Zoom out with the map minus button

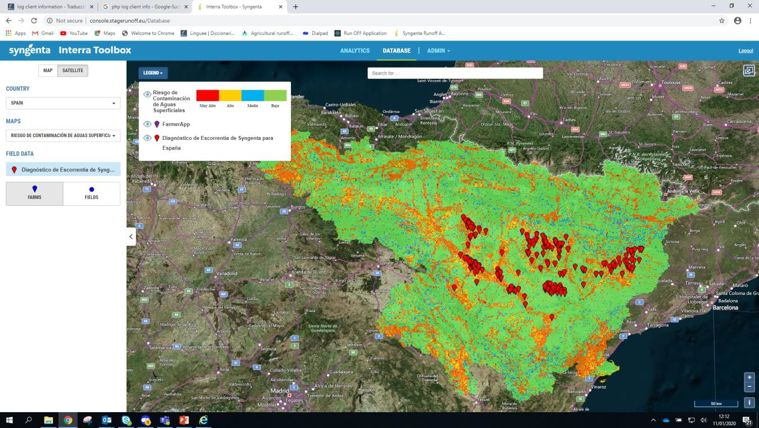click(749, 387)
